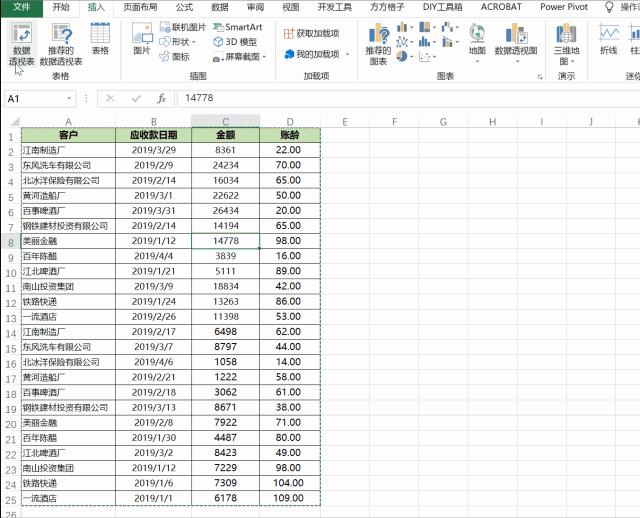Open Recommended PivotTables (推荐的数据透视表)
Image resolution: width=640 pixels, height=518 pixels.
coord(61,44)
